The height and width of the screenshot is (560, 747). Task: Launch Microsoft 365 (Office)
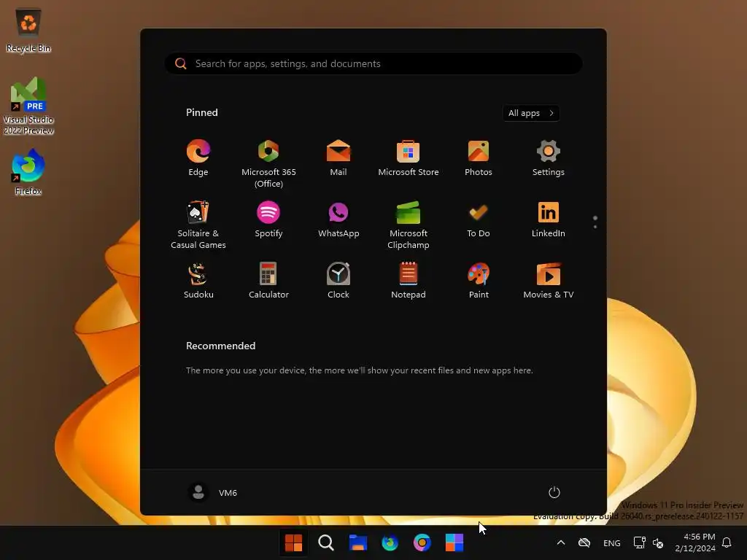click(x=268, y=164)
